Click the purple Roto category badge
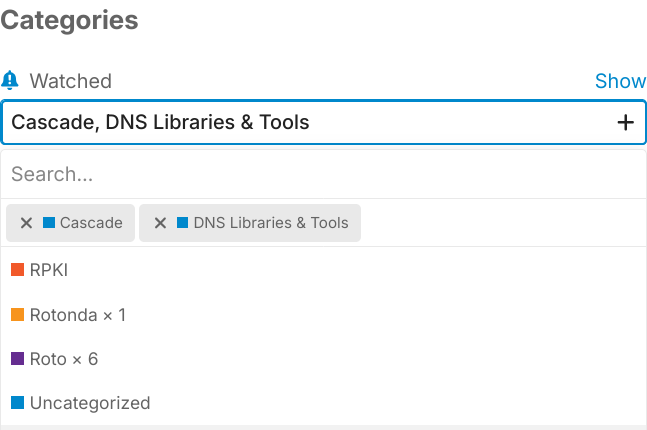The width and height of the screenshot is (647, 430). pos(17,359)
